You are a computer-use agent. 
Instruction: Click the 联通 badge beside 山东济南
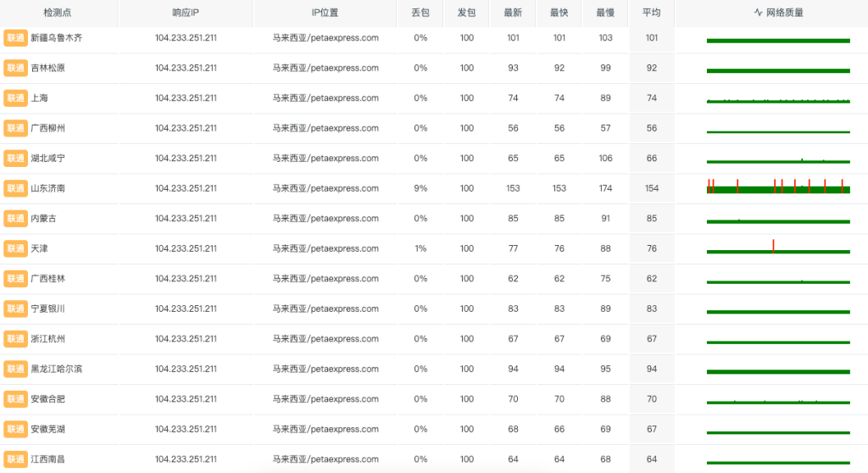pos(15,188)
